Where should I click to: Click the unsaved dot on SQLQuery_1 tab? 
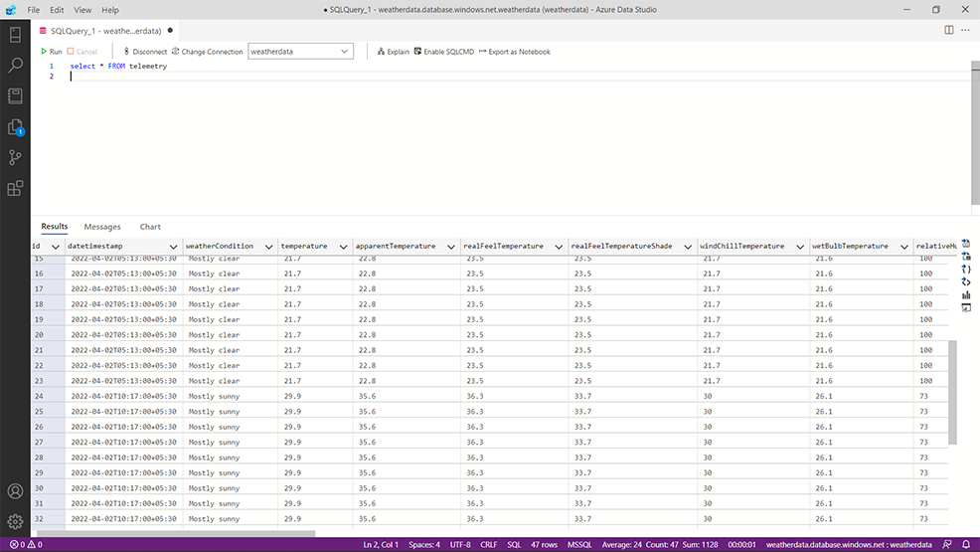170,30
